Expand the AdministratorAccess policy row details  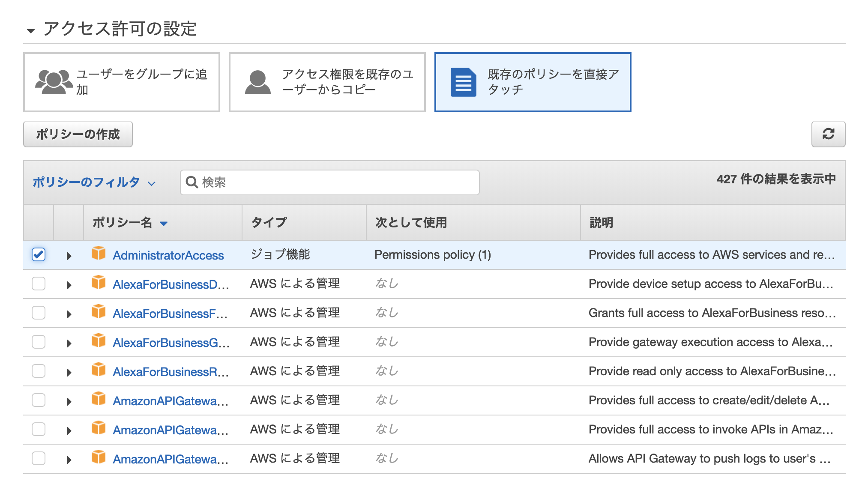(x=69, y=256)
